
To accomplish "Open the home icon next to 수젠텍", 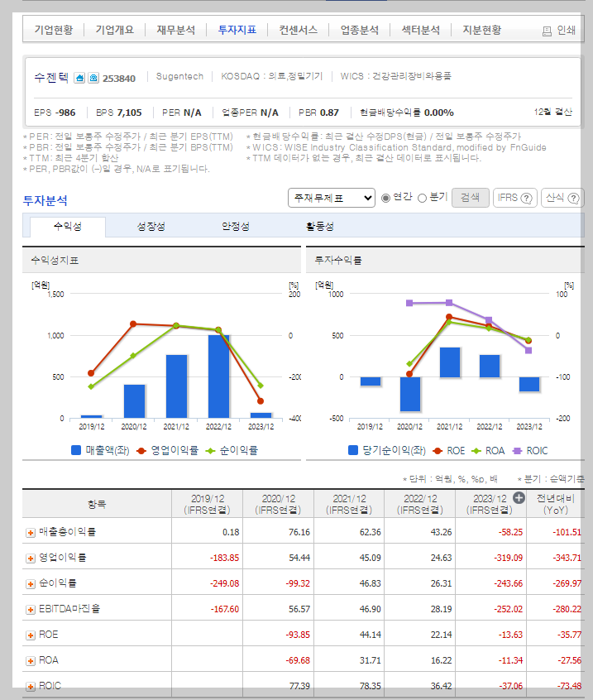I will [79, 78].
